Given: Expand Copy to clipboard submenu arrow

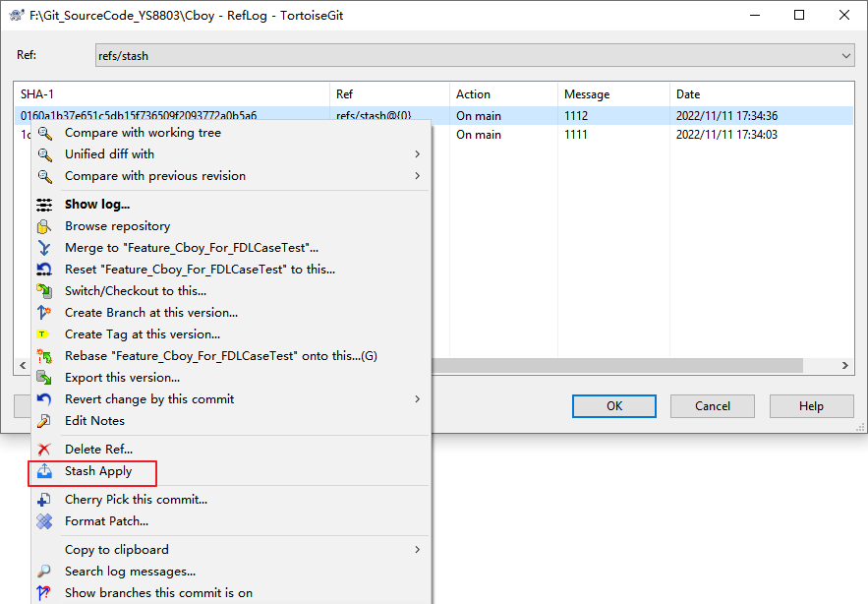Looking at the screenshot, I should click(x=418, y=550).
